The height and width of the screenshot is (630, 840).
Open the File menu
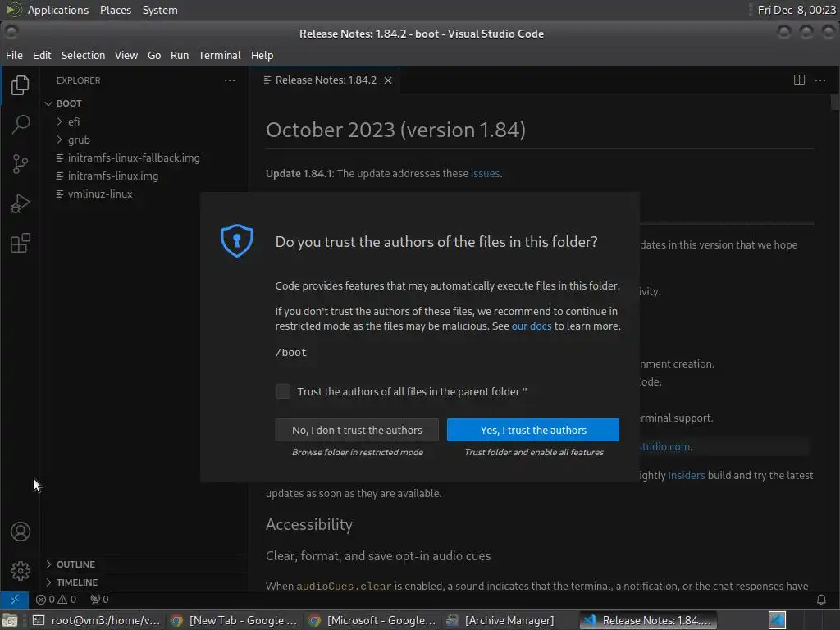14,55
